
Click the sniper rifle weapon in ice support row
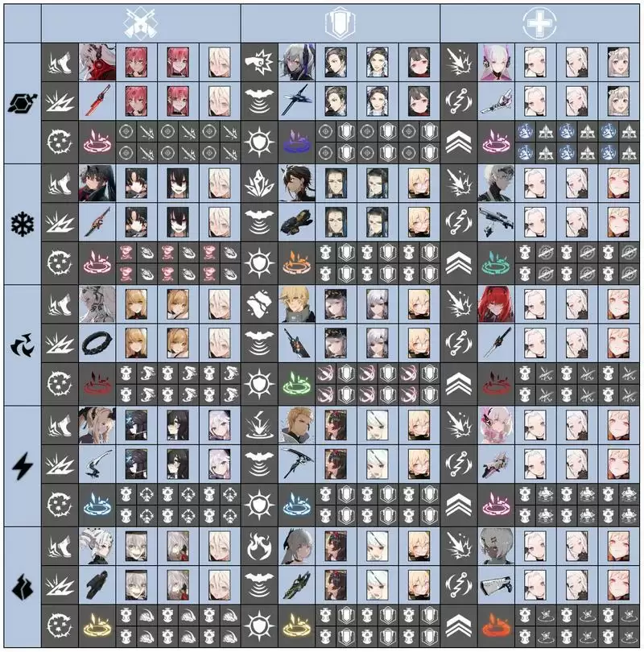coord(496,222)
